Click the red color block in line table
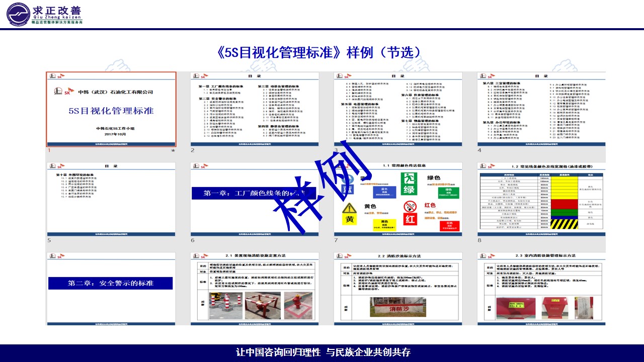The height and width of the screenshot is (362, 644). (561, 204)
